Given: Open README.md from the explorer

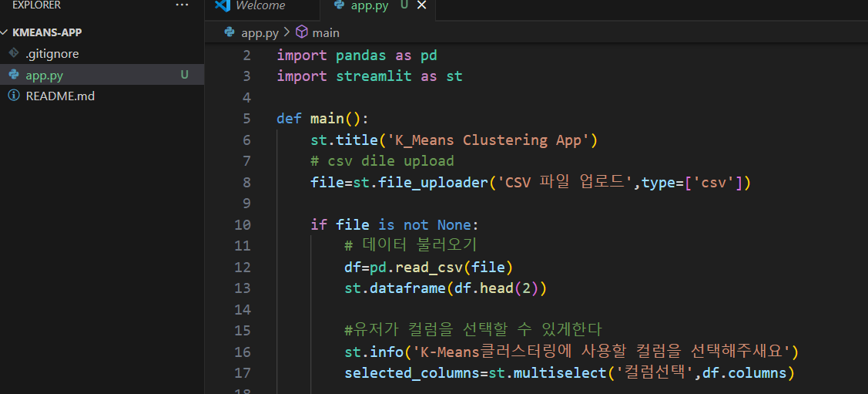Looking at the screenshot, I should pyautogui.click(x=60, y=96).
